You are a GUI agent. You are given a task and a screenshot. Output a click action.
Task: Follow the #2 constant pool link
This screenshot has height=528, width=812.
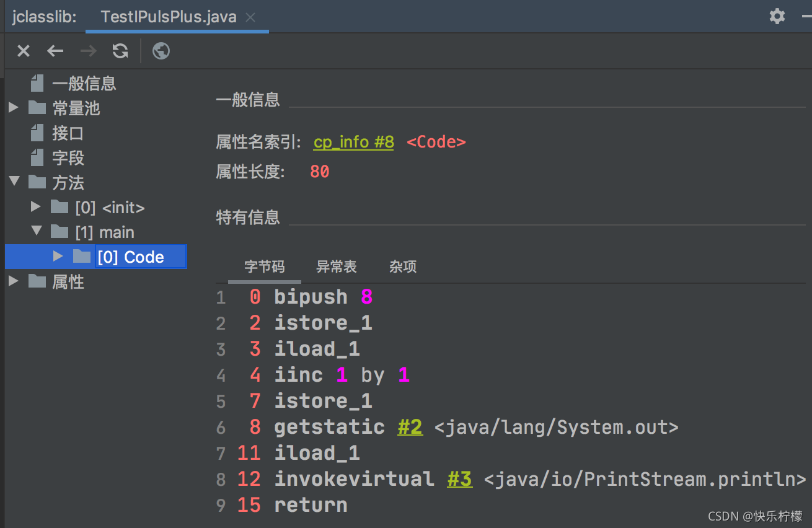tap(410, 427)
